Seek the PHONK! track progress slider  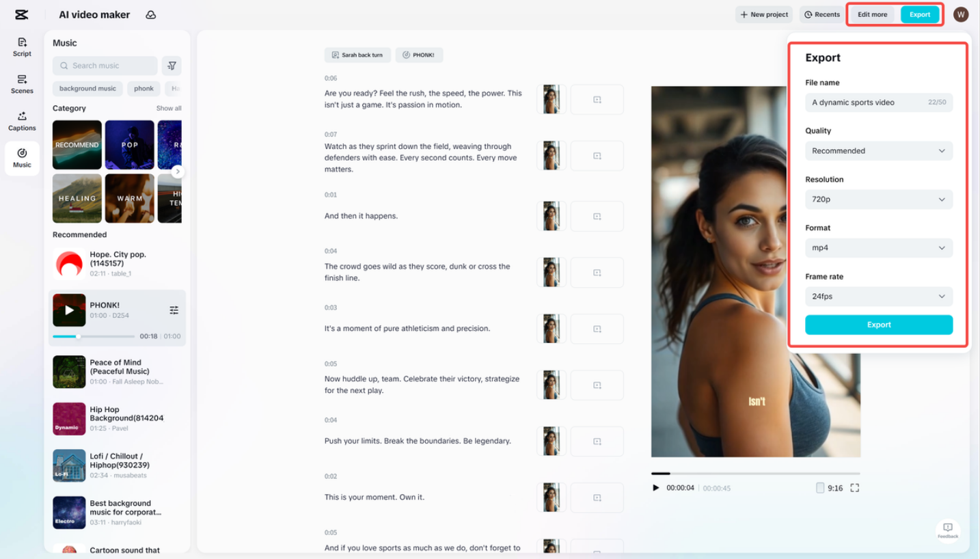click(94, 336)
